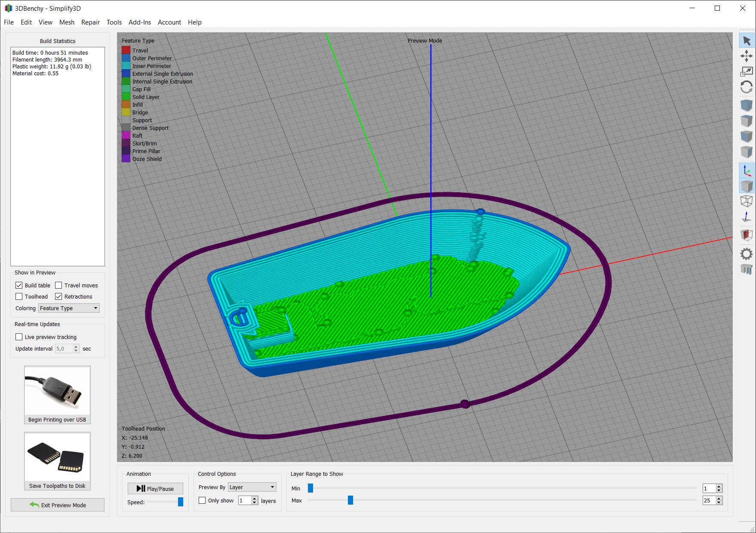Toggle solid model rendering
756x533 pixels.
click(746, 186)
